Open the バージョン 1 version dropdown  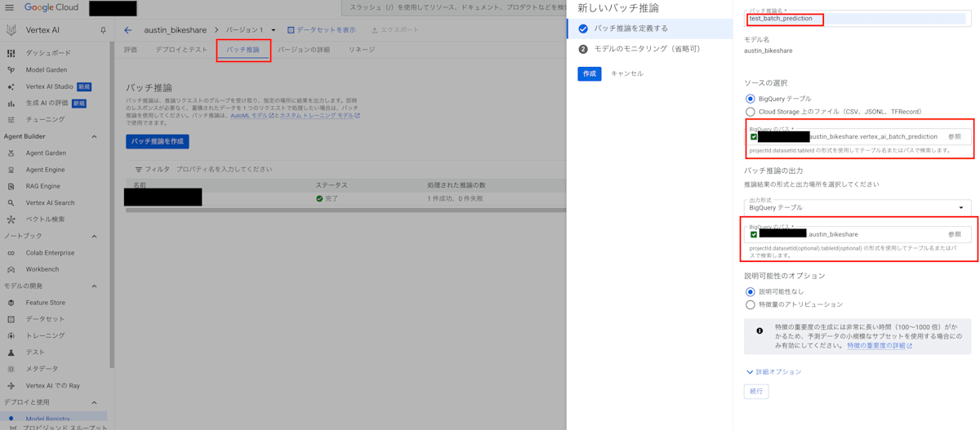pyautogui.click(x=252, y=30)
